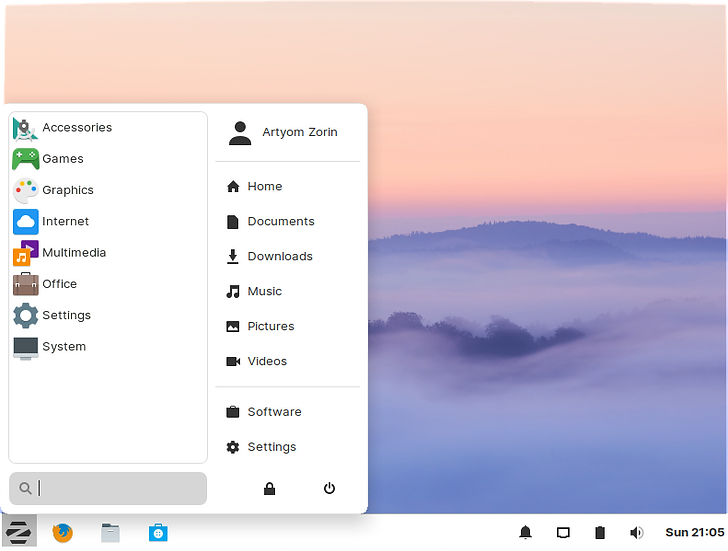Image resolution: width=728 pixels, height=551 pixels.
Task: Click the Games controller icon
Action: 26,159
